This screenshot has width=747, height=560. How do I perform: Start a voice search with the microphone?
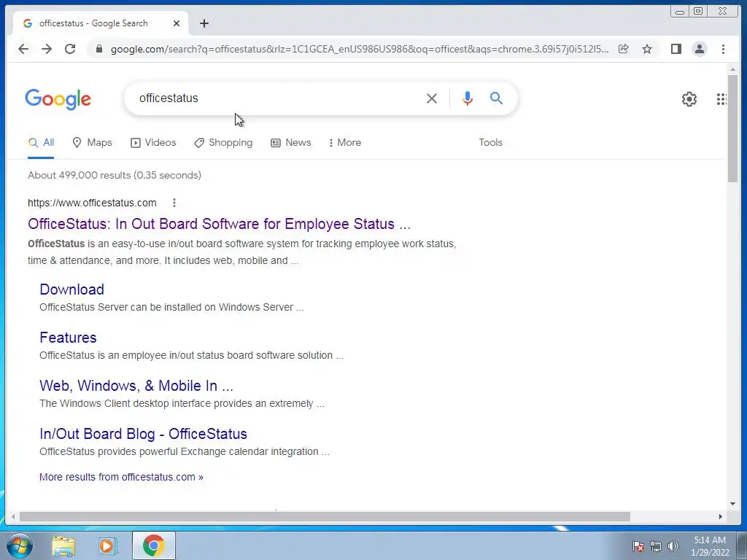[x=468, y=98]
